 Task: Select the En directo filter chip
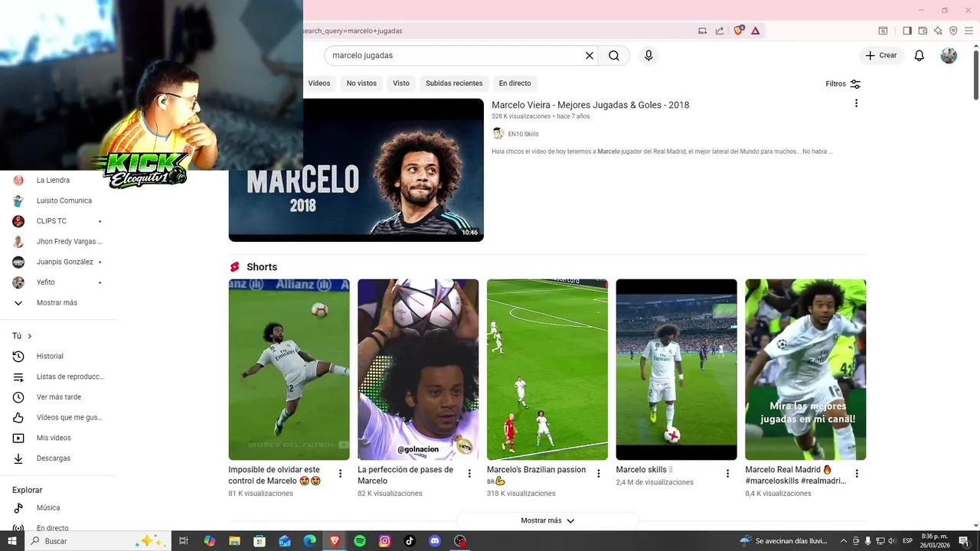(x=514, y=83)
